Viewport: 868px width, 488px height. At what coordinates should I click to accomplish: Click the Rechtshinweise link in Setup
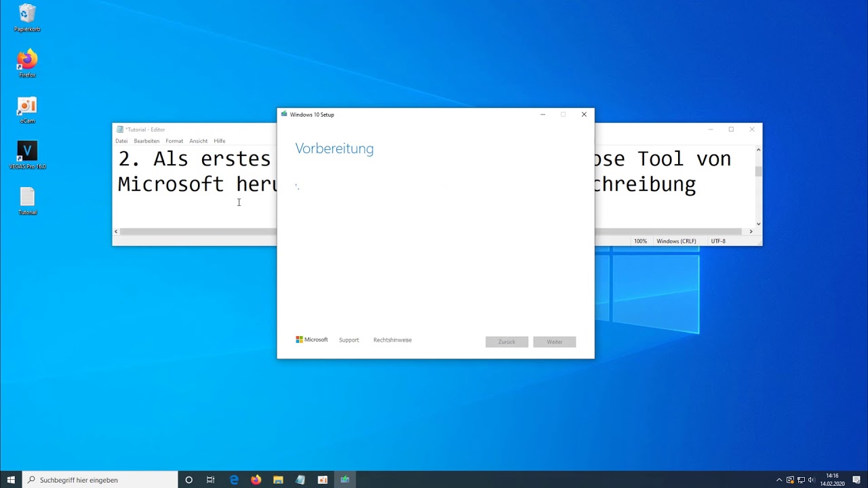(393, 340)
